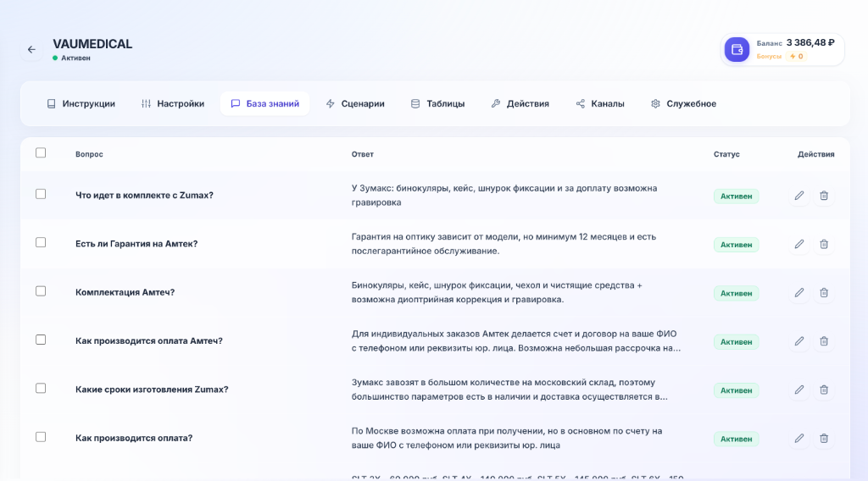
Task: Click the Вопрос column header
Action: pos(89,154)
